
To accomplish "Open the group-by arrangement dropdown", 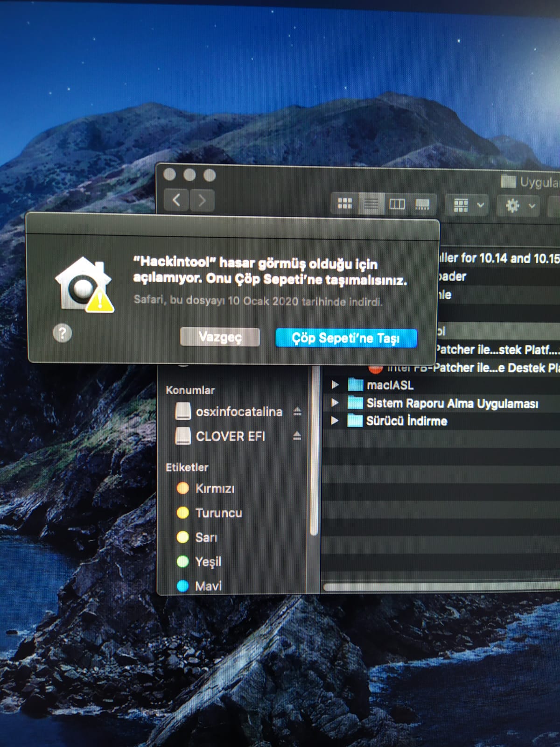I will pyautogui.click(x=468, y=205).
